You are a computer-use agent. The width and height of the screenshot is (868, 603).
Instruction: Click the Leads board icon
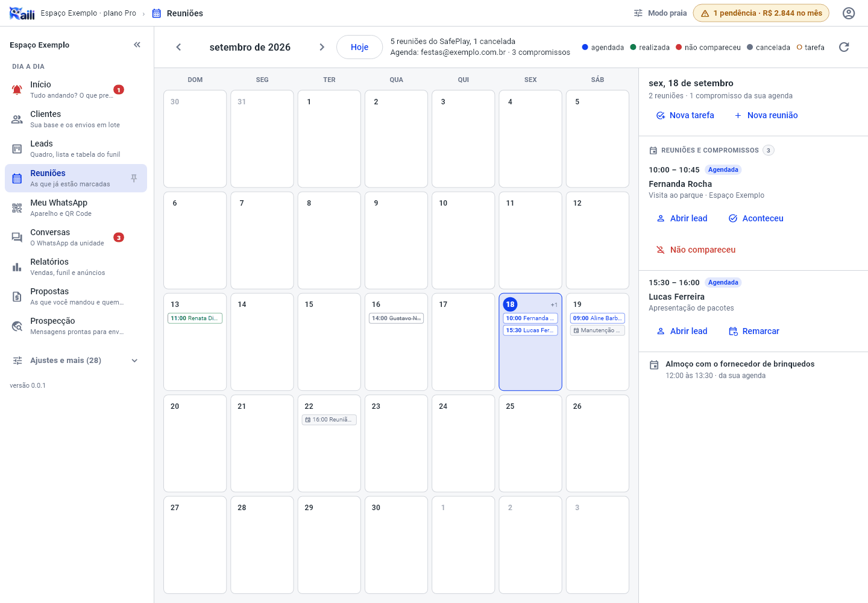click(17, 149)
